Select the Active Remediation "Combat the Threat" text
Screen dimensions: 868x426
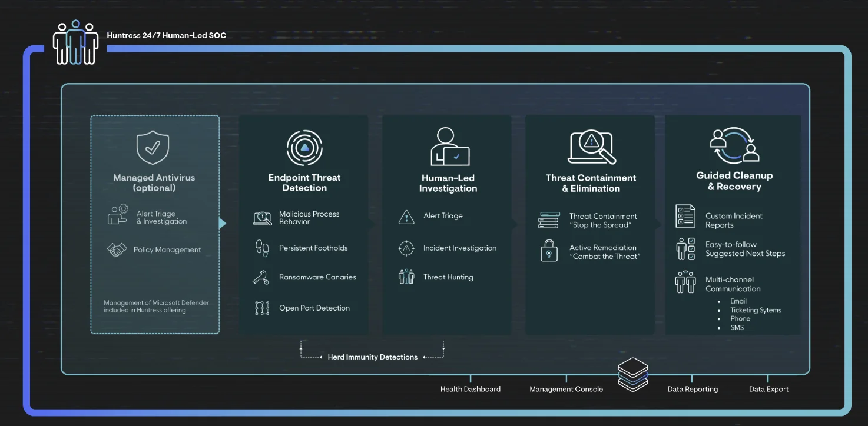pos(605,252)
